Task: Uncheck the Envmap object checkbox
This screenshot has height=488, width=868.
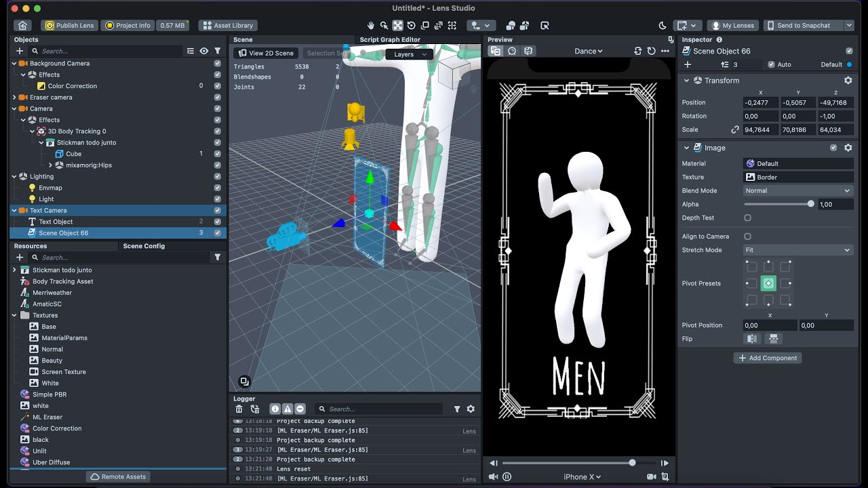Action: tap(218, 188)
